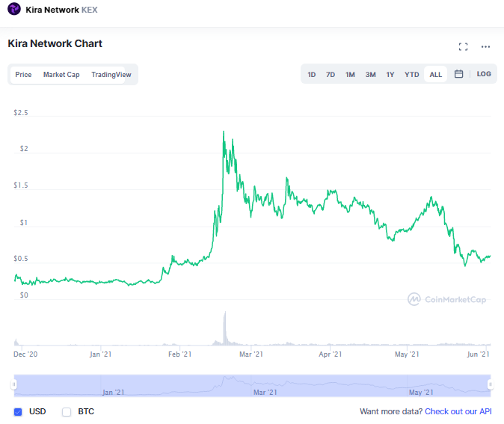Grab the right range slider handle
The image size is (504, 424).
[491, 384]
